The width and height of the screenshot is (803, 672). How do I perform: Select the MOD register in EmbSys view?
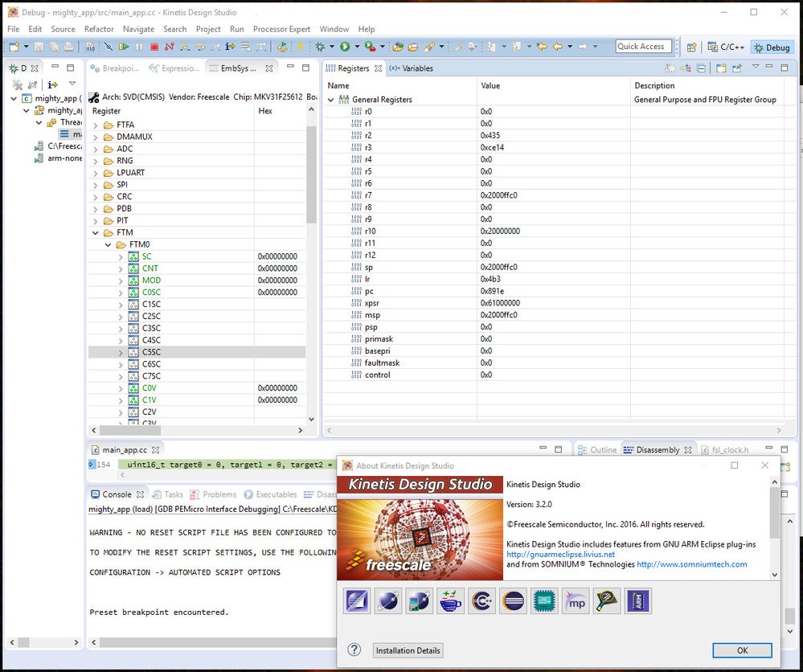(x=152, y=281)
